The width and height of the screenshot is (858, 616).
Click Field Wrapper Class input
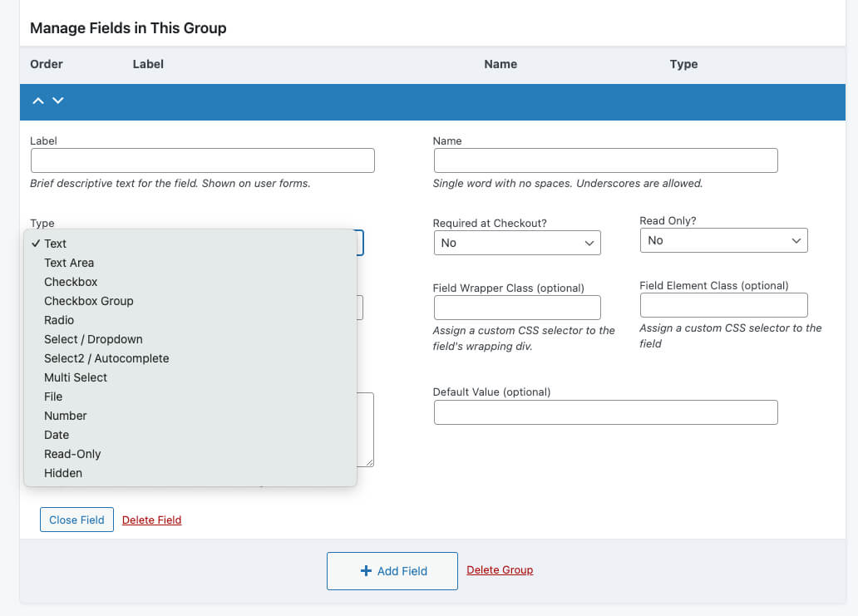517,308
